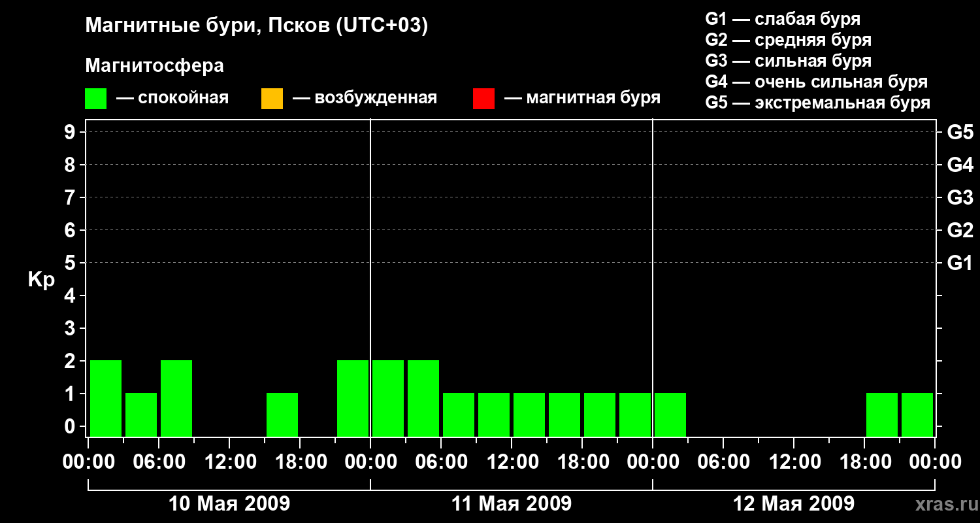Click the '12:00' time label for 11 Мая
This screenshot has height=523, width=980.
pyautogui.click(x=512, y=462)
